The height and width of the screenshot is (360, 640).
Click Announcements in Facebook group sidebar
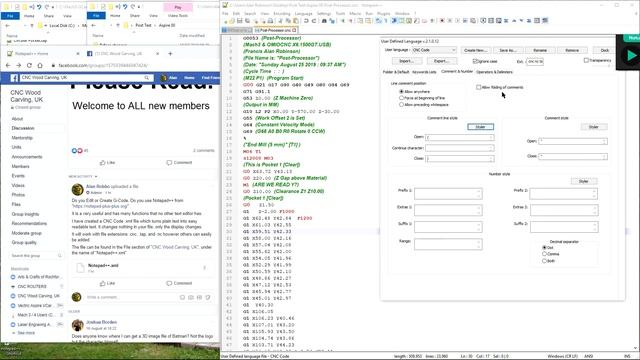pos(27,157)
